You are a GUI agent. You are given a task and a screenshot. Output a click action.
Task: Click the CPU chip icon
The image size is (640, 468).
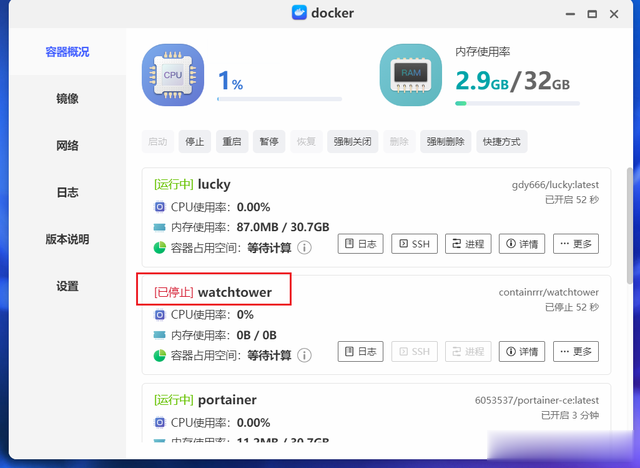point(173,75)
